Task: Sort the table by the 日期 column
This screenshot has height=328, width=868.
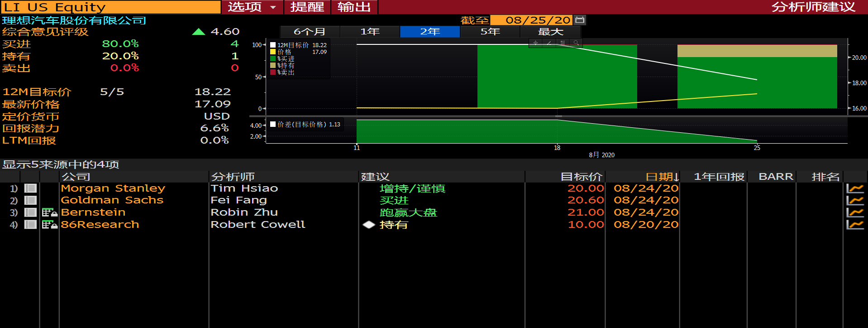Action: pyautogui.click(x=663, y=177)
